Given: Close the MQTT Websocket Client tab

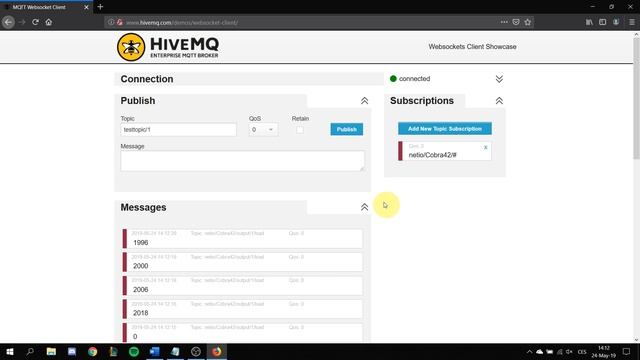Looking at the screenshot, I should click(x=86, y=7).
